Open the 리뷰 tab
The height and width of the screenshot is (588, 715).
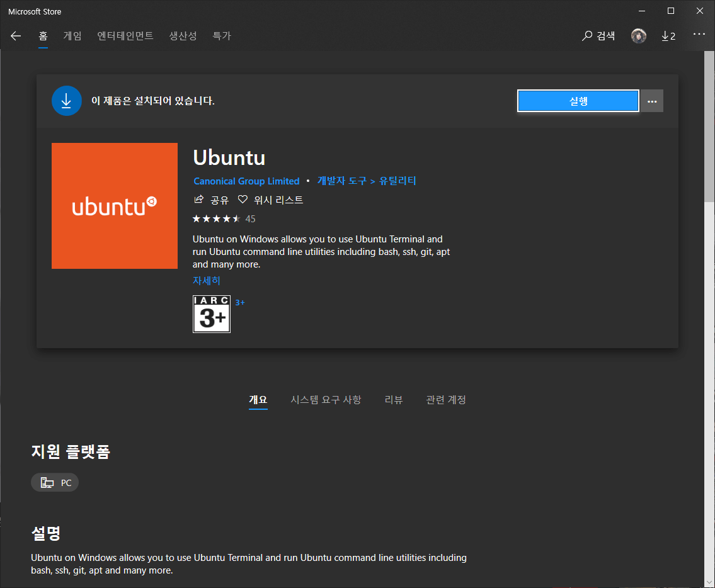[x=394, y=400]
